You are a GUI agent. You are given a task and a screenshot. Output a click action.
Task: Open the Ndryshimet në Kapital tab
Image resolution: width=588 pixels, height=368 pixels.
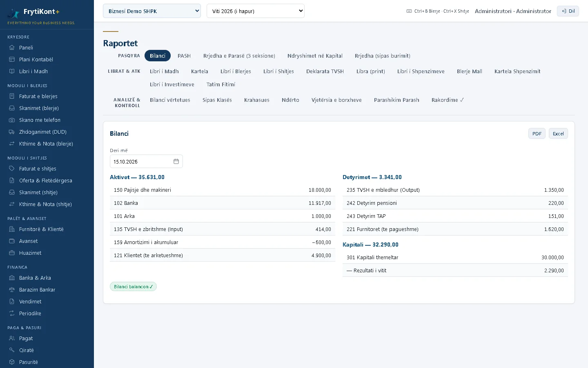[315, 56]
